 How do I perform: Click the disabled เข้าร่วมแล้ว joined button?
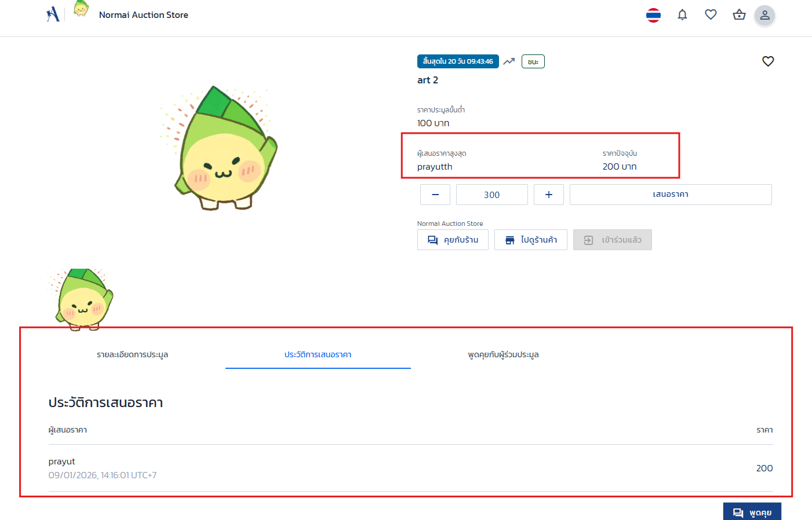(612, 239)
